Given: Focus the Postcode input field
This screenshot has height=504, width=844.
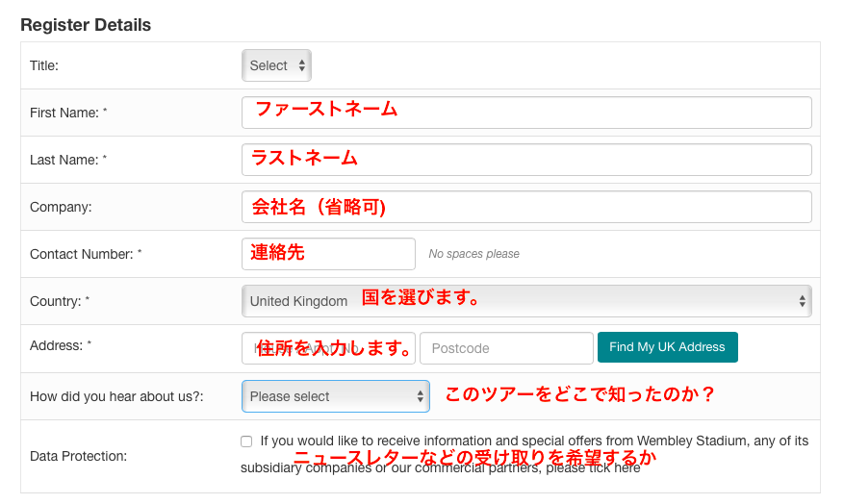Looking at the screenshot, I should pyautogui.click(x=506, y=348).
